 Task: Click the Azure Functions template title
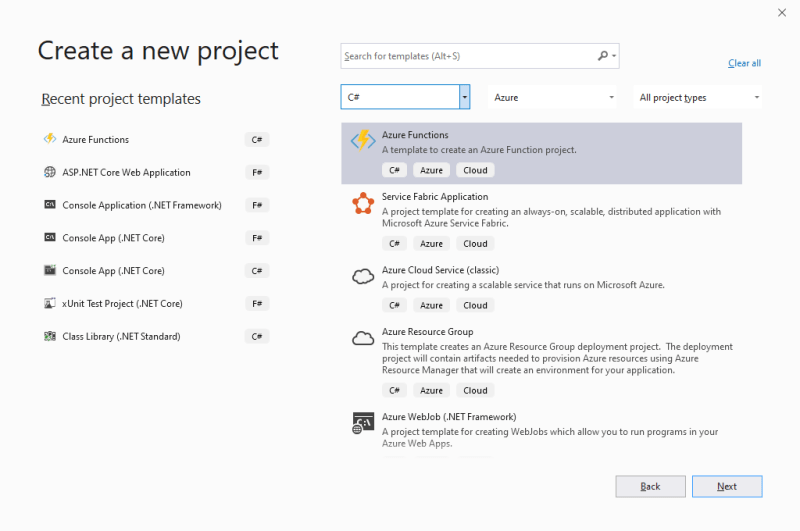click(x=415, y=135)
